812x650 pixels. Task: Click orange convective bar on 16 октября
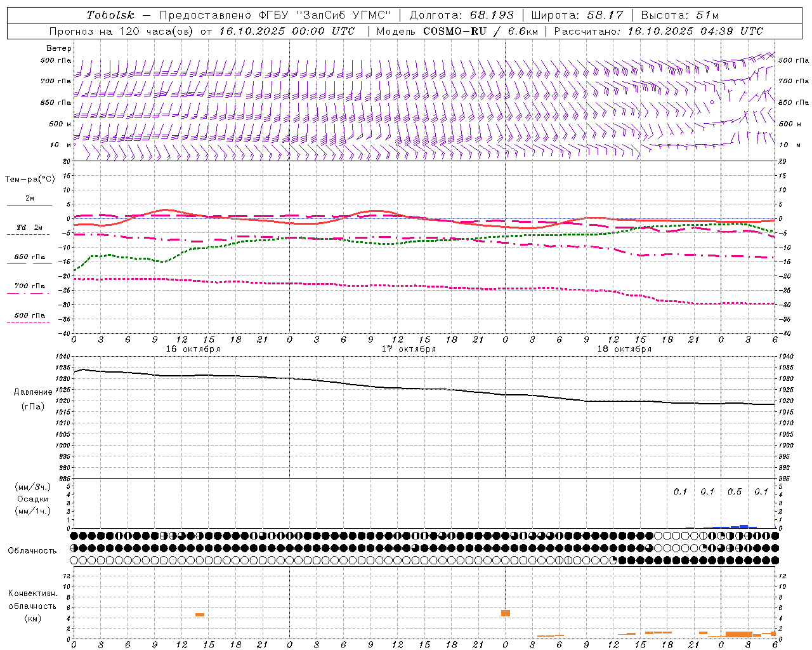coord(200,614)
